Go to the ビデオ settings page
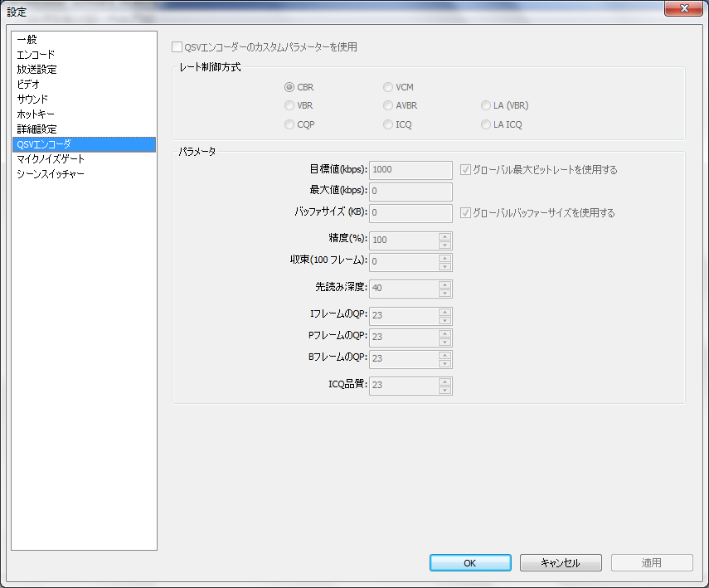The image size is (709, 588). point(84,85)
